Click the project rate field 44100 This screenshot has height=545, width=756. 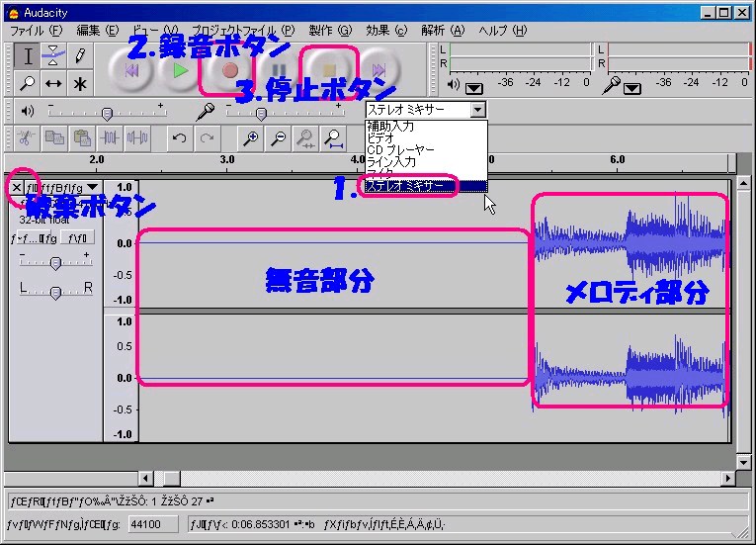pyautogui.click(x=153, y=524)
